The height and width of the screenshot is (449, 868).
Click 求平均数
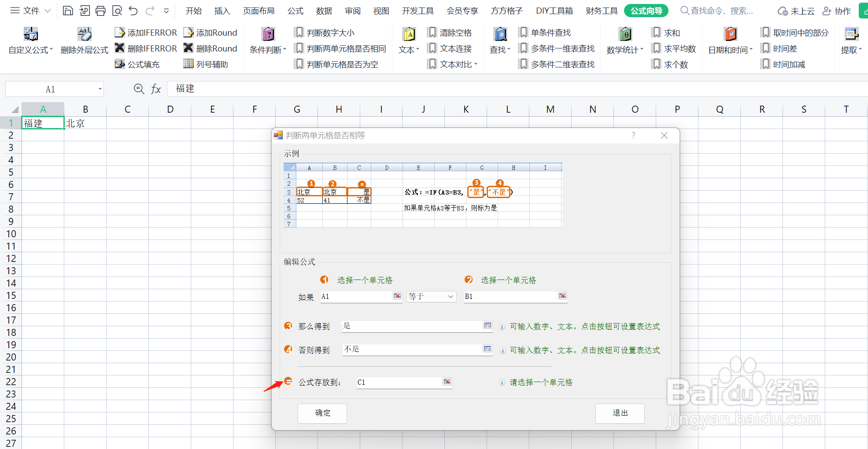coord(674,48)
